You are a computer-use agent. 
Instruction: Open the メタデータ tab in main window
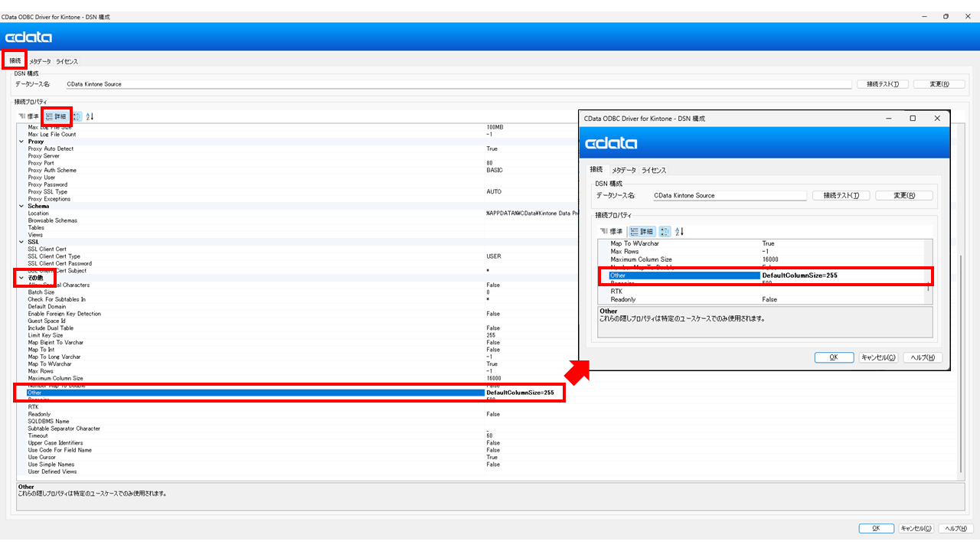(40, 61)
